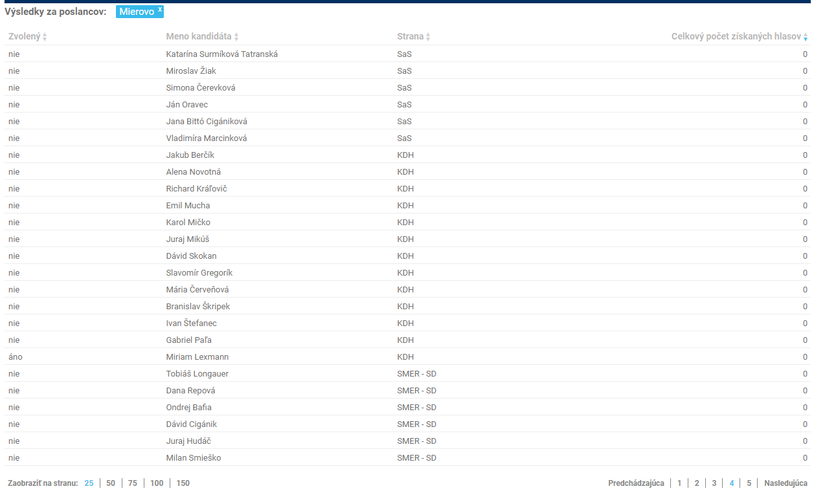Show 25 rows per page
Image resolution: width=814 pixels, height=504 pixels.
(x=89, y=483)
